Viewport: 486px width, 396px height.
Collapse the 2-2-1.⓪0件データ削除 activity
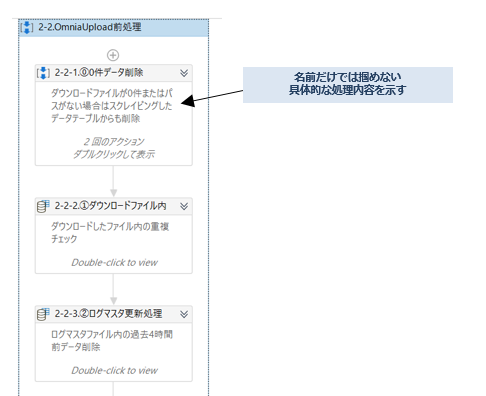[x=184, y=73]
